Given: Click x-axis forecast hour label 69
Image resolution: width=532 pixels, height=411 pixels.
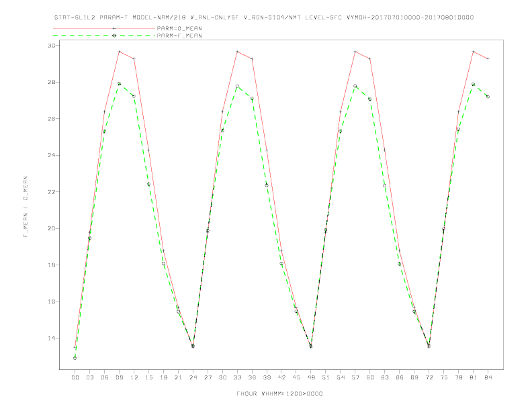Looking at the screenshot, I should [x=414, y=377].
